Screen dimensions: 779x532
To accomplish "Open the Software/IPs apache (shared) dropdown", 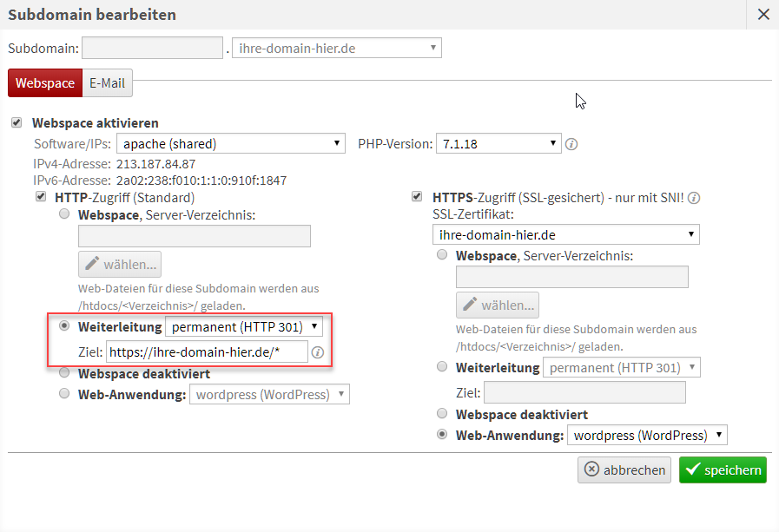I will (231, 144).
